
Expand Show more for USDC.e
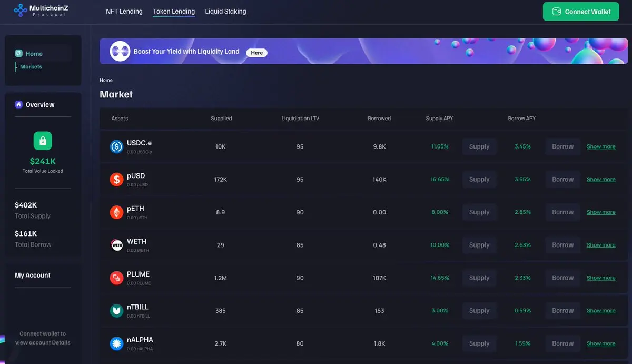click(x=601, y=146)
